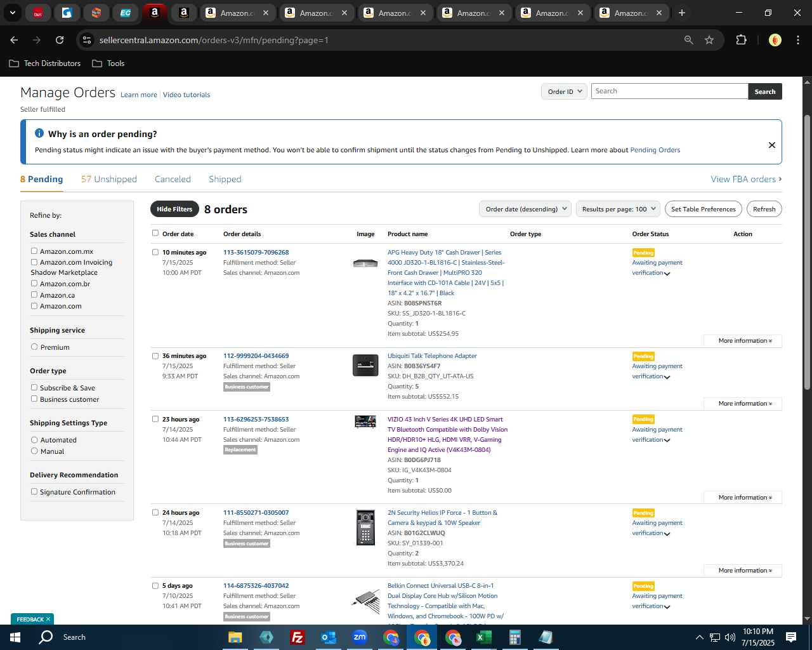Expand More information for VIZIO TV order

pyautogui.click(x=743, y=498)
